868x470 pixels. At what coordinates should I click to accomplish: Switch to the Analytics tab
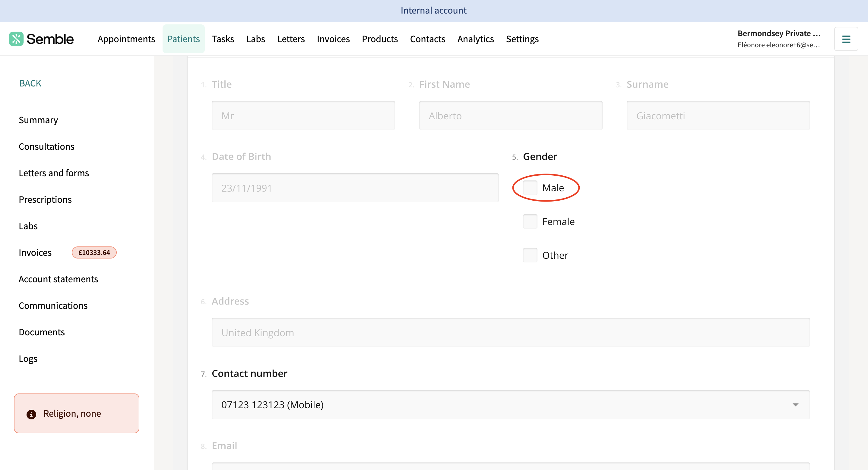pos(475,39)
